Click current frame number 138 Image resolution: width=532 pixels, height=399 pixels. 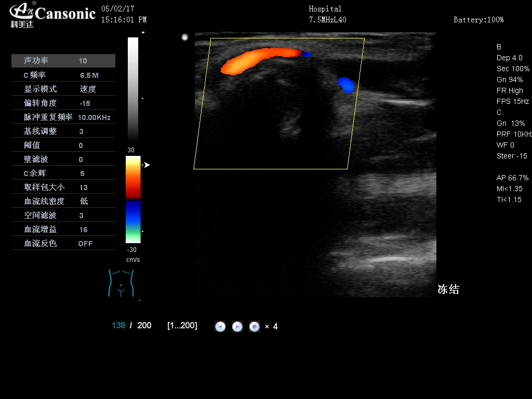coord(118,325)
